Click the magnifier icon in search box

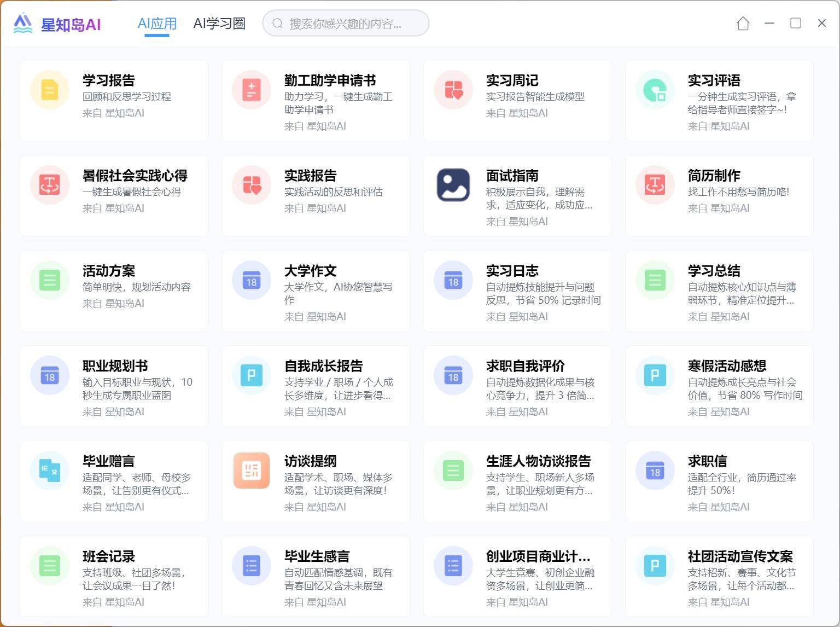pyautogui.click(x=277, y=24)
